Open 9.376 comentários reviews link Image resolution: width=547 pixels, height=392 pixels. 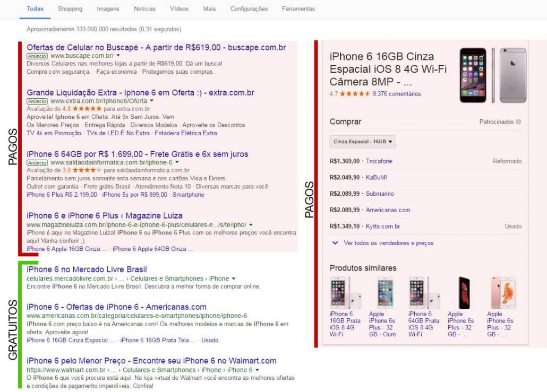pos(397,94)
